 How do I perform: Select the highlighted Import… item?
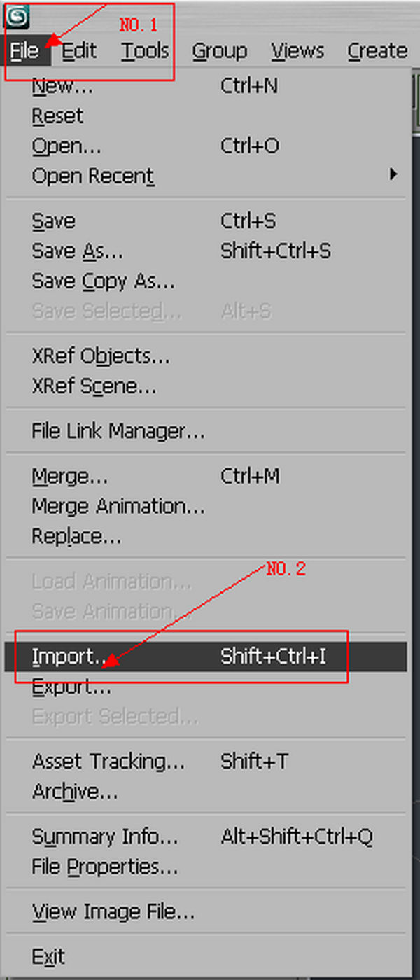click(206, 657)
